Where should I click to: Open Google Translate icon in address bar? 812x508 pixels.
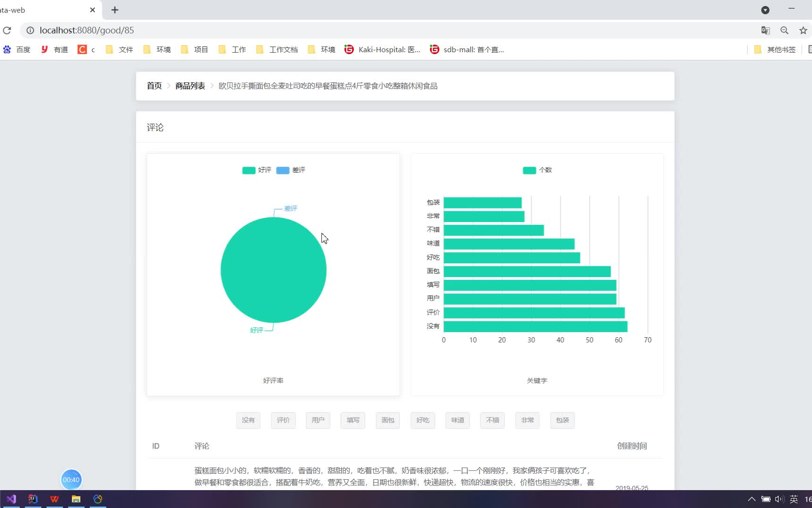(x=765, y=30)
